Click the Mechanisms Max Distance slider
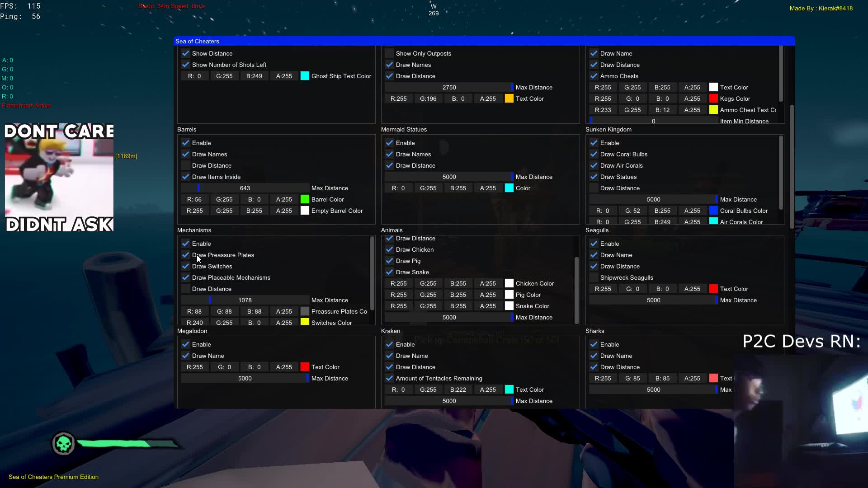Image resolution: width=868 pixels, height=488 pixels. tap(245, 300)
